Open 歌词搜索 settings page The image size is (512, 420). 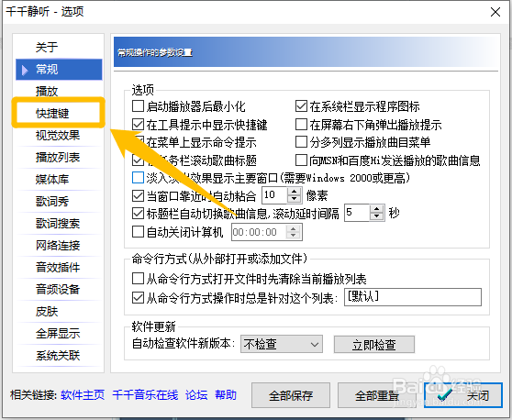59,223
